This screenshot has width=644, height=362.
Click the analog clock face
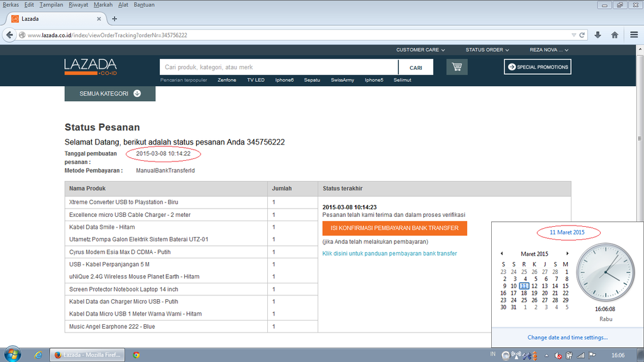click(606, 272)
